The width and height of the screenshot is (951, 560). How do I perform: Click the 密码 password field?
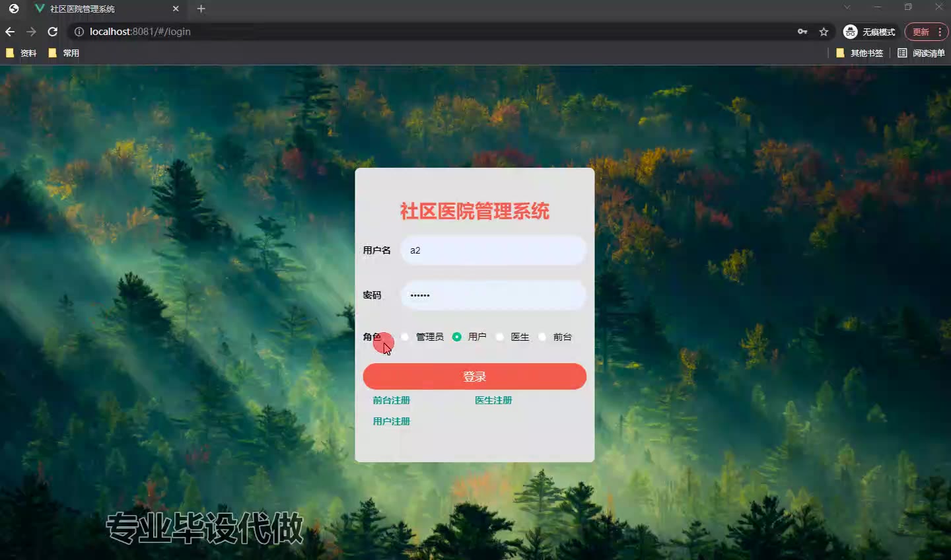tap(493, 295)
